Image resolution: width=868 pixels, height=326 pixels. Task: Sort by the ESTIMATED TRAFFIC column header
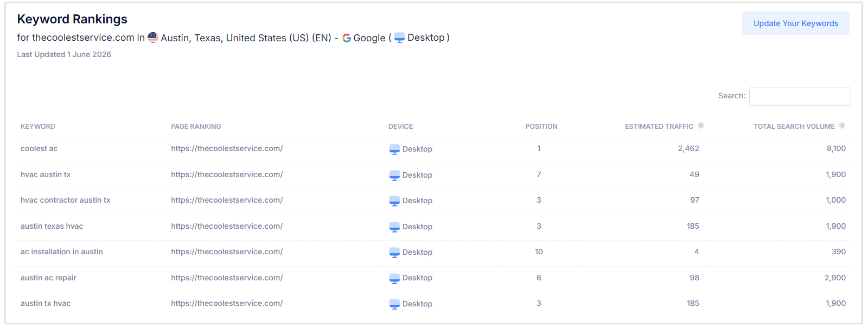tap(659, 127)
